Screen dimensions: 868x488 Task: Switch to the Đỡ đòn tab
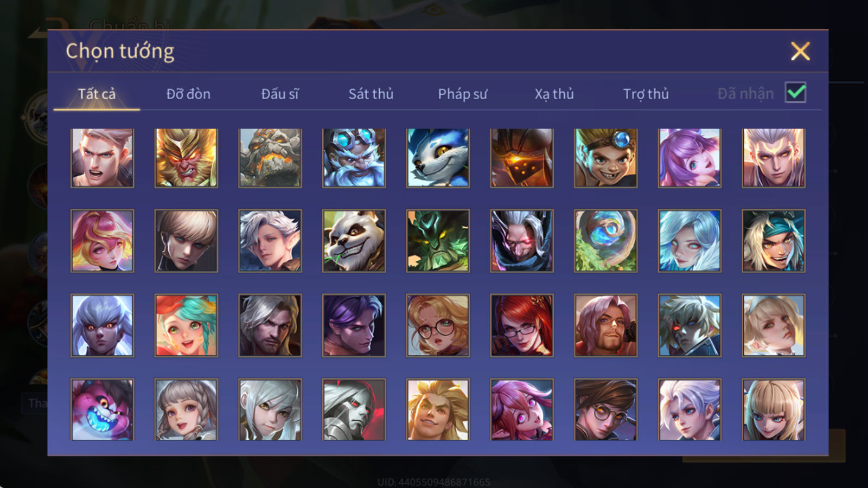pos(188,94)
